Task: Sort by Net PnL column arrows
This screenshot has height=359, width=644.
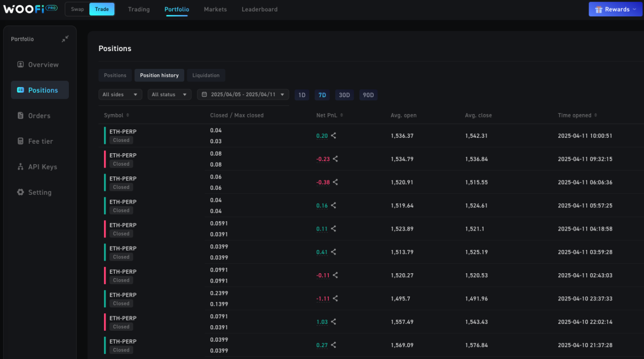Action: [x=342, y=115]
